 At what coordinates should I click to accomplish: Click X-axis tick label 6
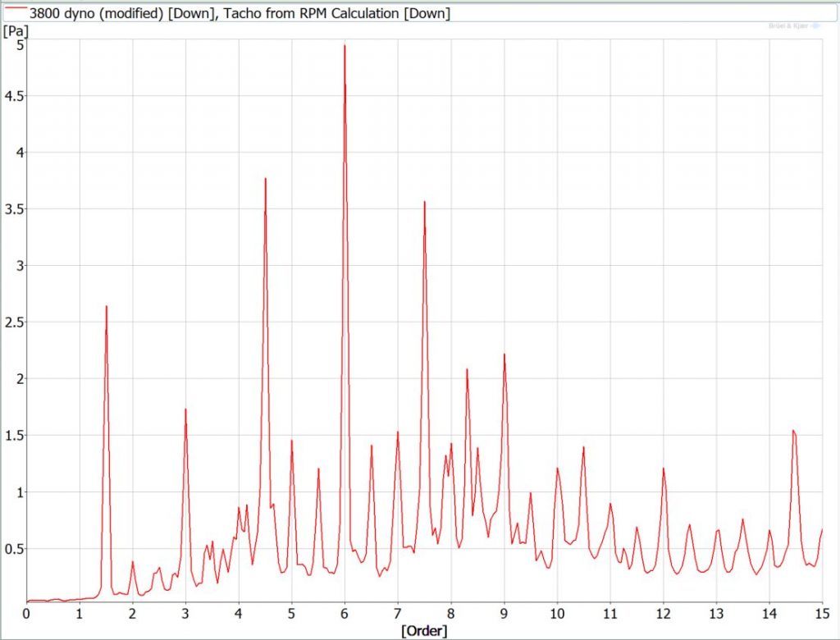click(x=345, y=614)
